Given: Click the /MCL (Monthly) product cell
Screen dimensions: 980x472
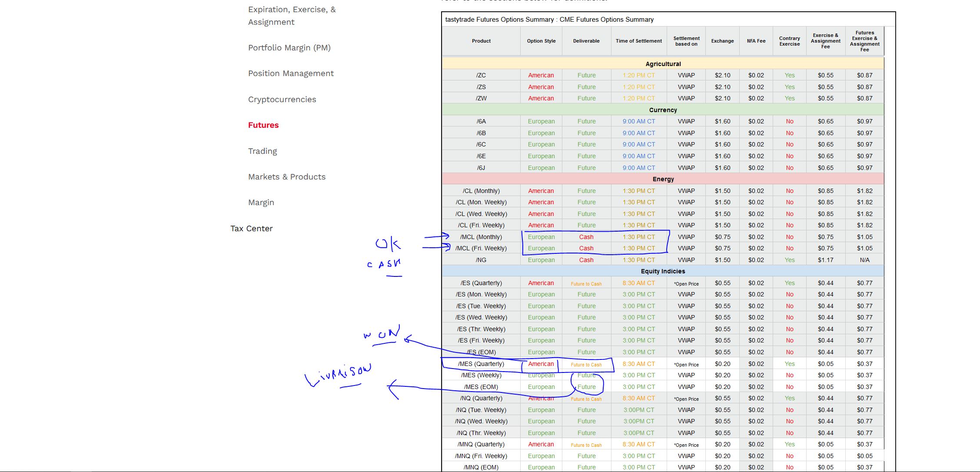Looking at the screenshot, I should coord(481,237).
